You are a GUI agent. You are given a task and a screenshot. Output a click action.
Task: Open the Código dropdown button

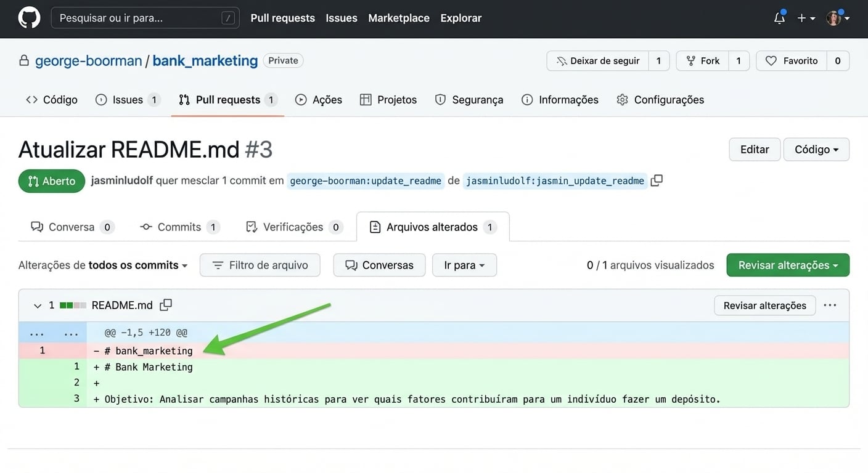point(816,150)
